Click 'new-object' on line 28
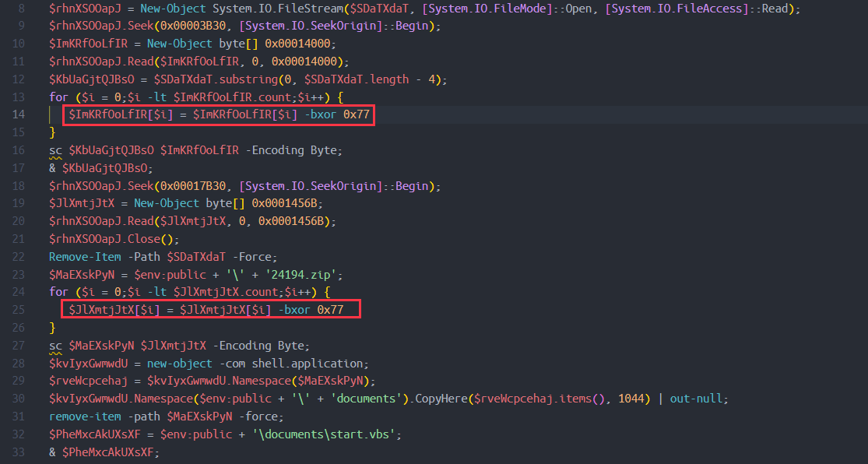This screenshot has width=868, height=464. point(179,364)
